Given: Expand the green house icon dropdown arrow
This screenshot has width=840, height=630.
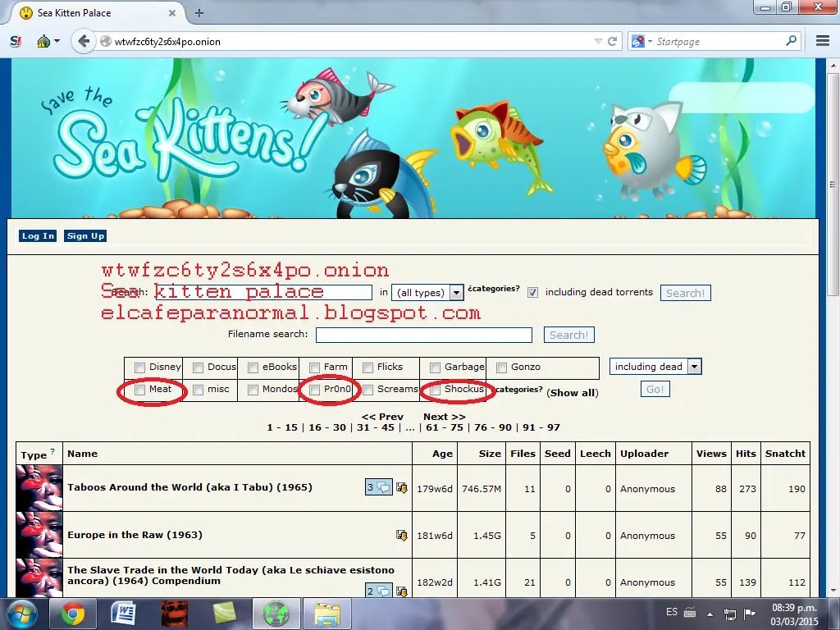Looking at the screenshot, I should (x=57, y=41).
